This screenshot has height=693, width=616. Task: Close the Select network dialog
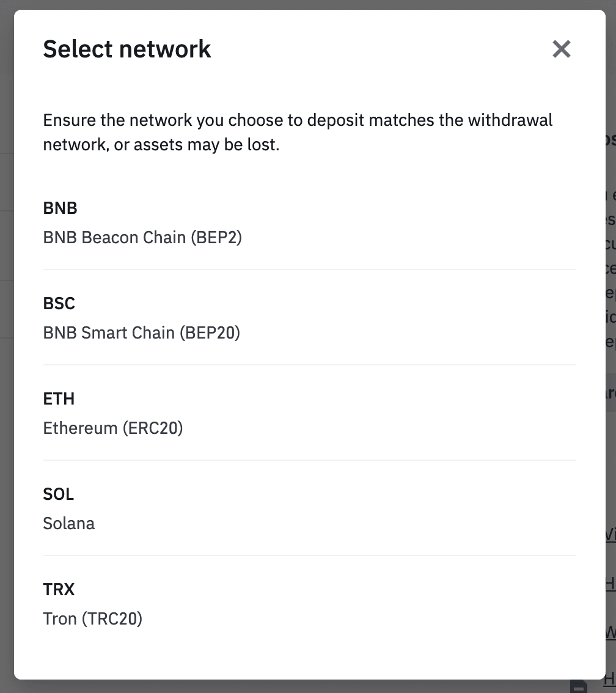click(x=561, y=49)
